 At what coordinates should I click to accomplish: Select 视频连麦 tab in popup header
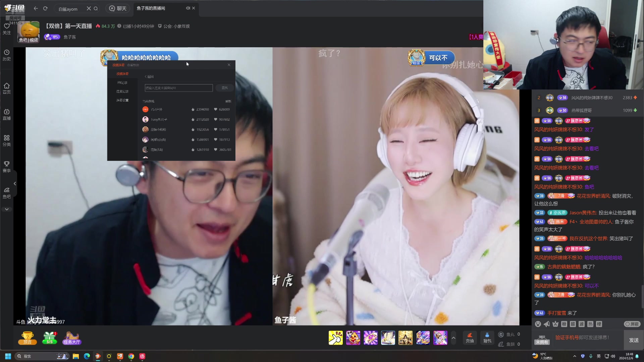point(118,65)
